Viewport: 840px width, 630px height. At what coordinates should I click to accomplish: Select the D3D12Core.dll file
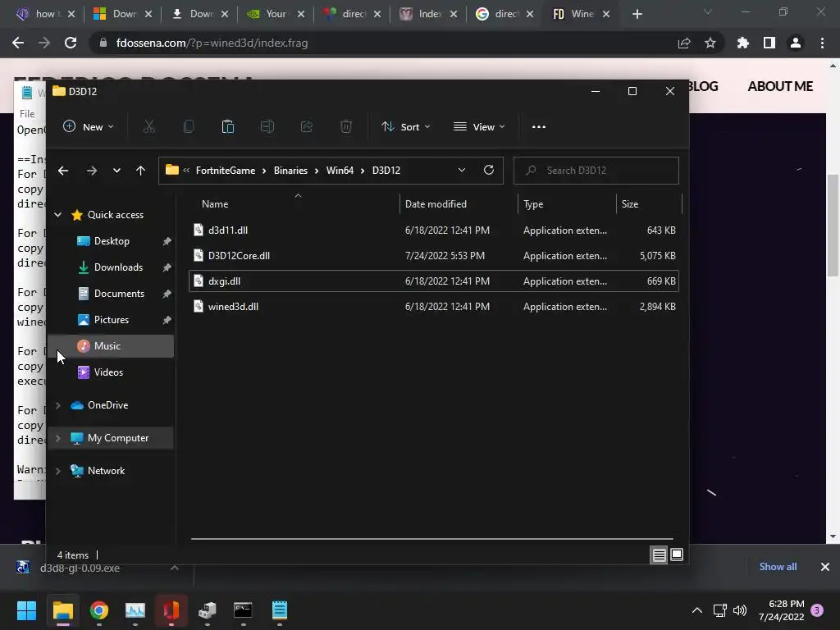pyautogui.click(x=434, y=256)
